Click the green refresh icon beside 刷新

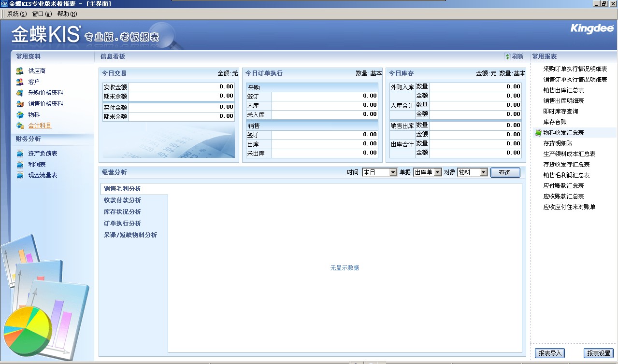(507, 56)
